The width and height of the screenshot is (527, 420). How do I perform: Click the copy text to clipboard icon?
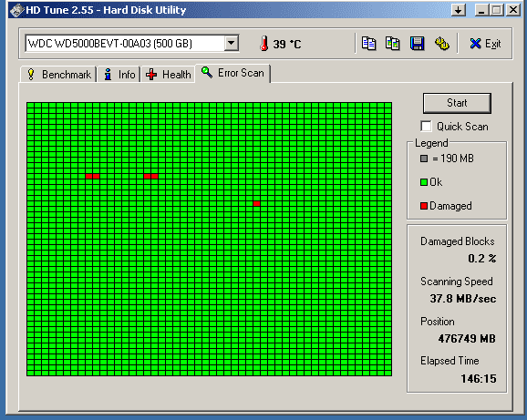368,44
